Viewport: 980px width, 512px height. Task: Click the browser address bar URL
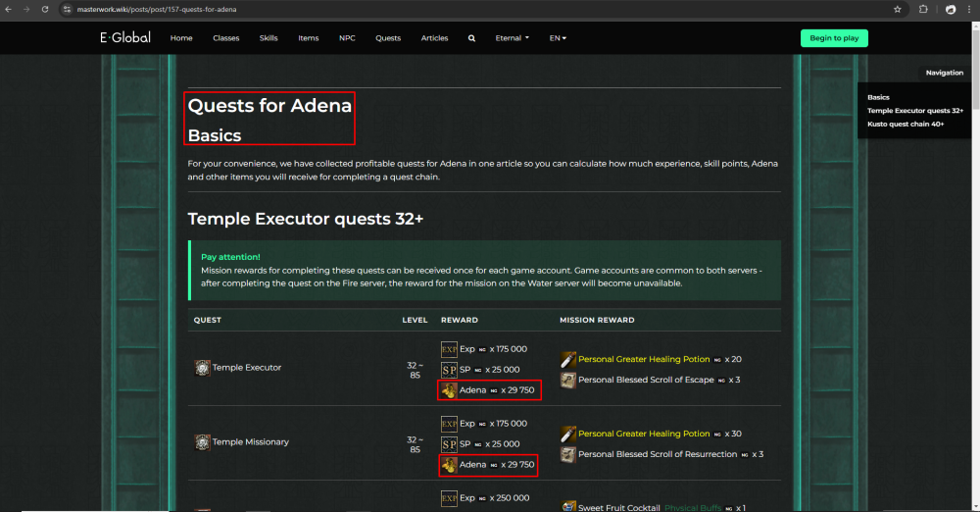click(x=157, y=9)
